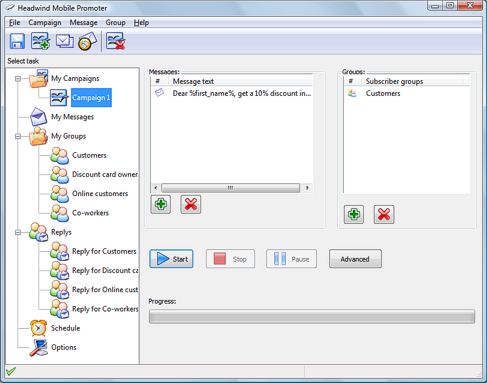
Task: Click the Online customers group icon
Action: [60, 194]
